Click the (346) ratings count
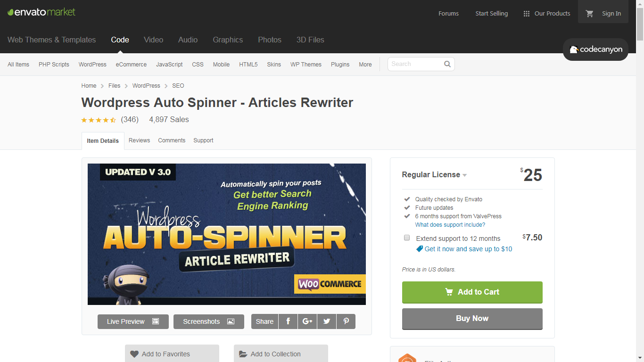The height and width of the screenshot is (362, 644). point(130,120)
